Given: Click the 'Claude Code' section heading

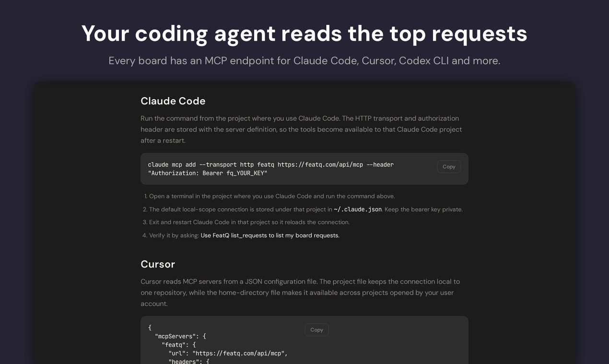Looking at the screenshot, I should point(173,101).
